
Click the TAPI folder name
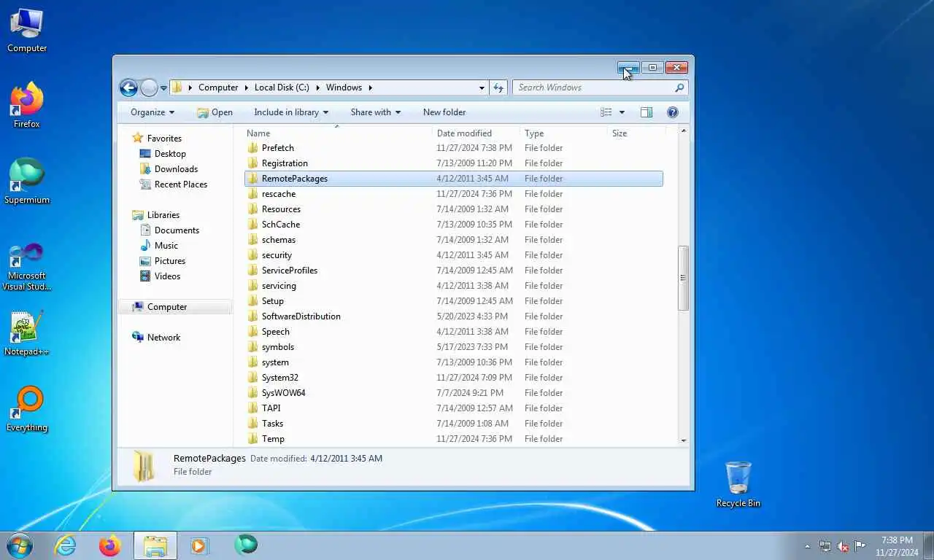[x=271, y=408]
